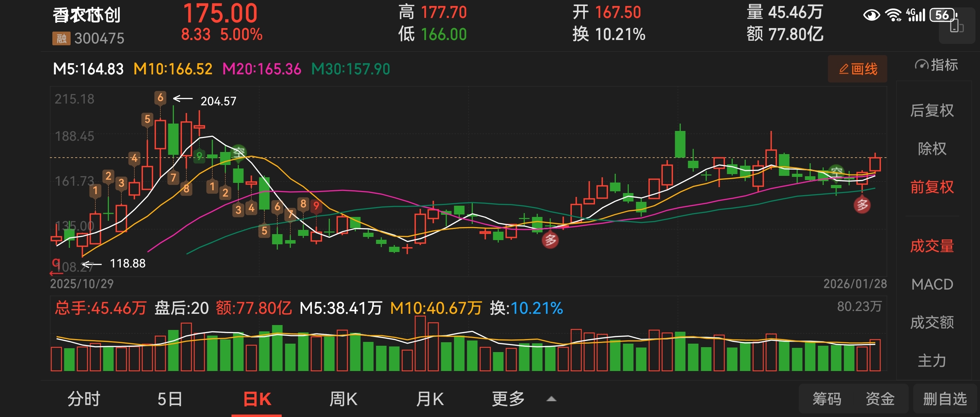Click the red 多 marker near 2026/01/28

tap(862, 205)
